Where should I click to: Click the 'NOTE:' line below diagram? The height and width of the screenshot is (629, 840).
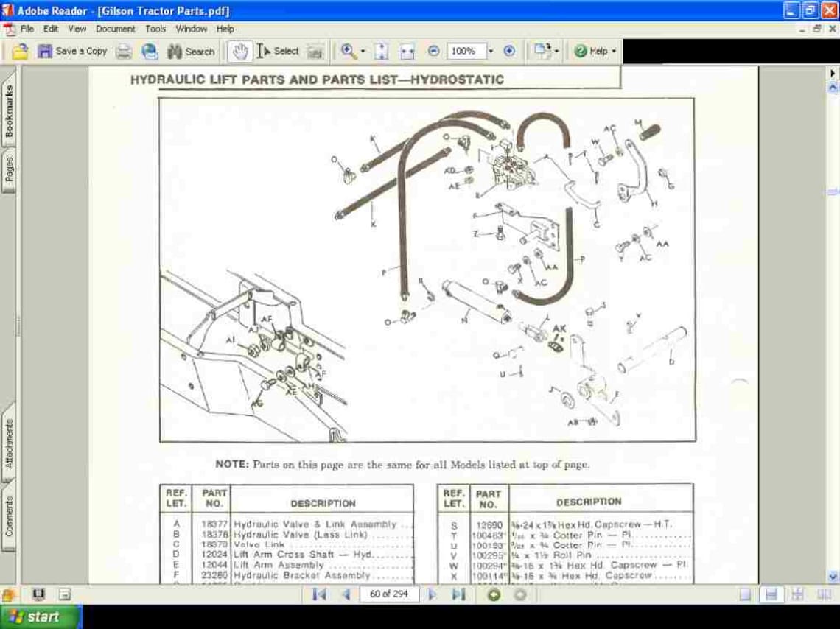(402, 465)
